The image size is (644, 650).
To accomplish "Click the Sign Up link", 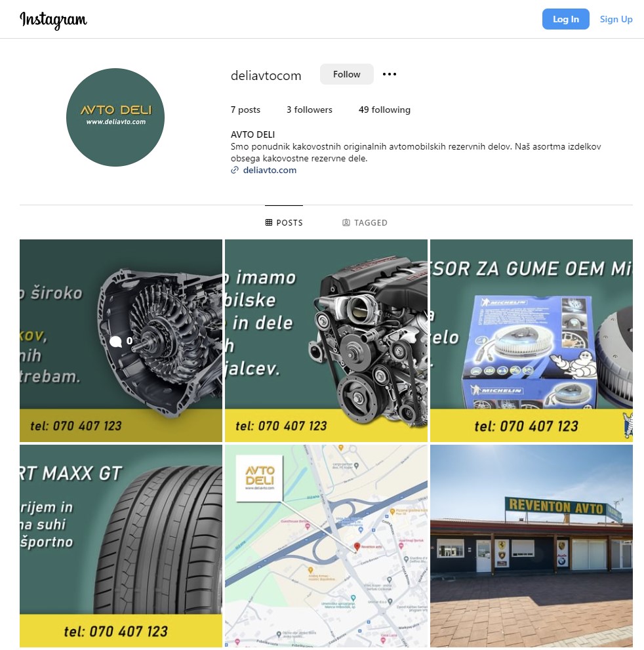I will point(616,19).
